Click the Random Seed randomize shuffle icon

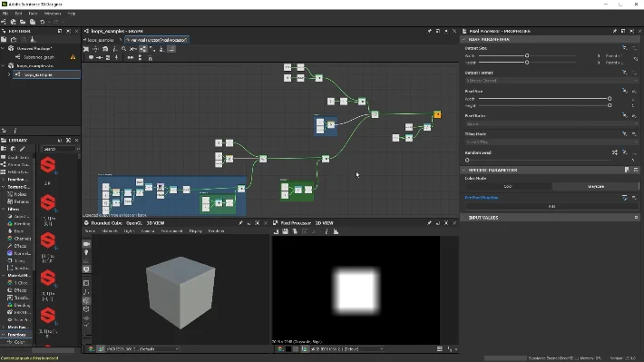click(x=614, y=152)
